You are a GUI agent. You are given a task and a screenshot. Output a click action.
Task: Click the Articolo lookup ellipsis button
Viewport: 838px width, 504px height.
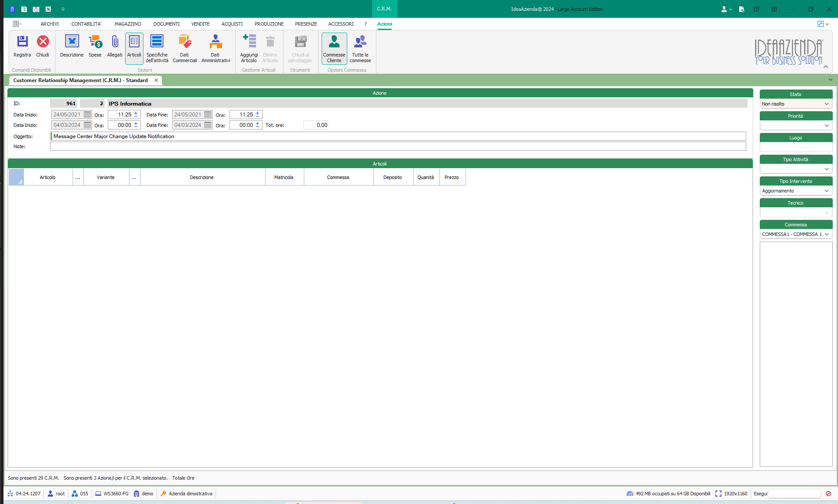point(78,177)
